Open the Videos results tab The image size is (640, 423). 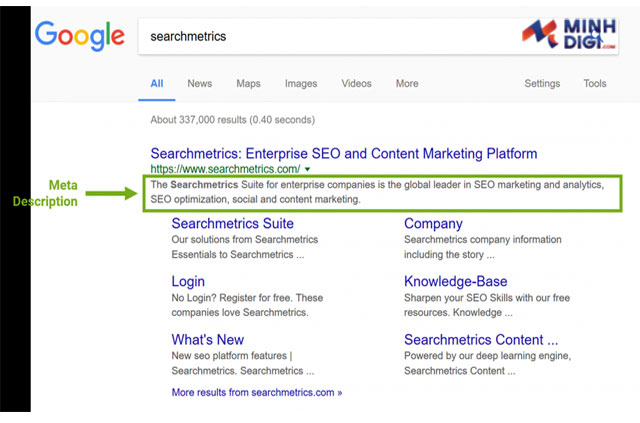(356, 84)
